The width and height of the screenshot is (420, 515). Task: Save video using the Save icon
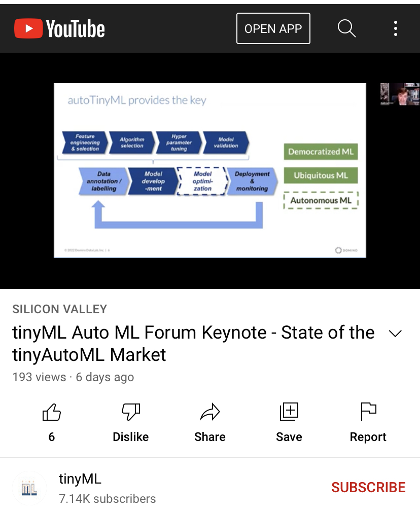point(289,412)
